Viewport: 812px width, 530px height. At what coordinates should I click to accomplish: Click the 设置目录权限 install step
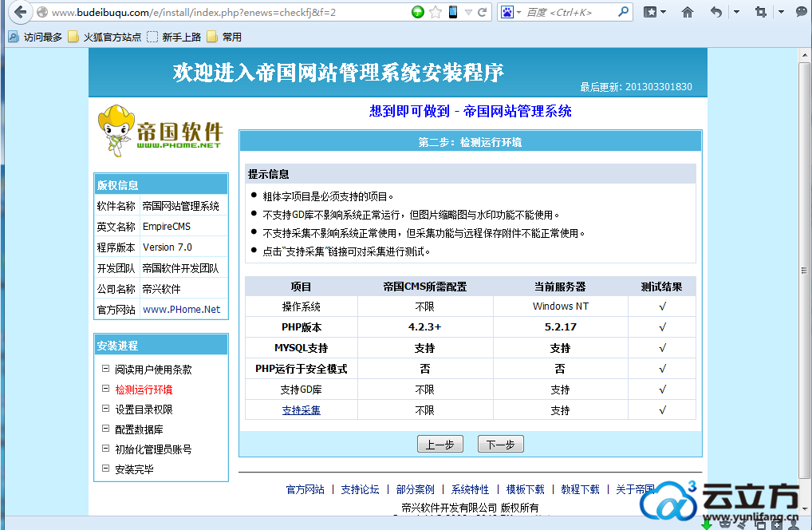click(x=144, y=409)
